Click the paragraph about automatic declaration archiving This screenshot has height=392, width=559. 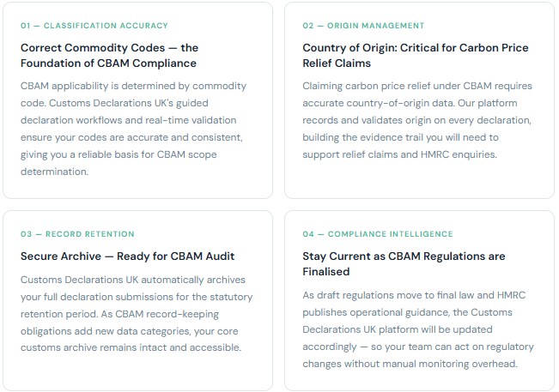pyautogui.click(x=133, y=313)
